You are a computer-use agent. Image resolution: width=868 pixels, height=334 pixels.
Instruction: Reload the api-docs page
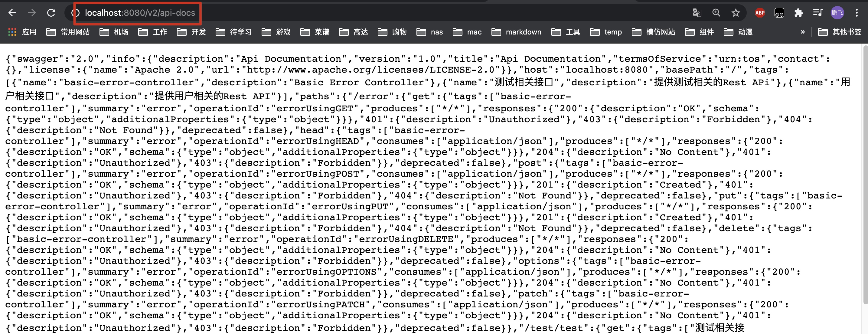[x=51, y=13]
